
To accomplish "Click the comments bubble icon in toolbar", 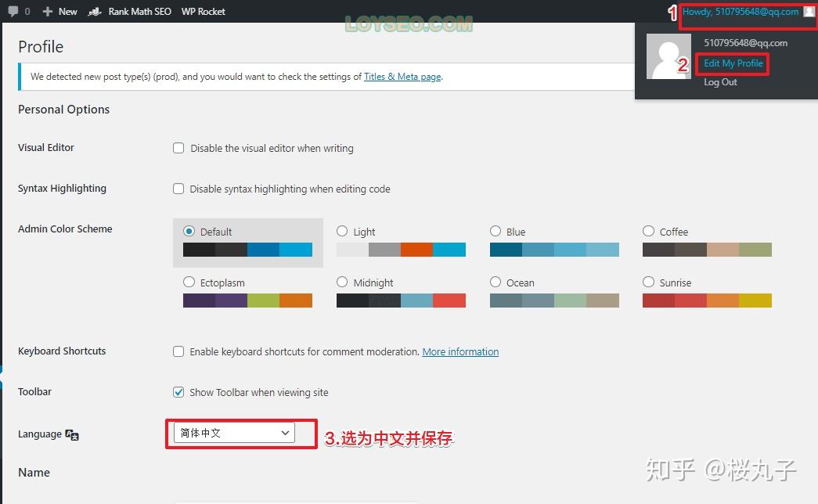I will (13, 11).
